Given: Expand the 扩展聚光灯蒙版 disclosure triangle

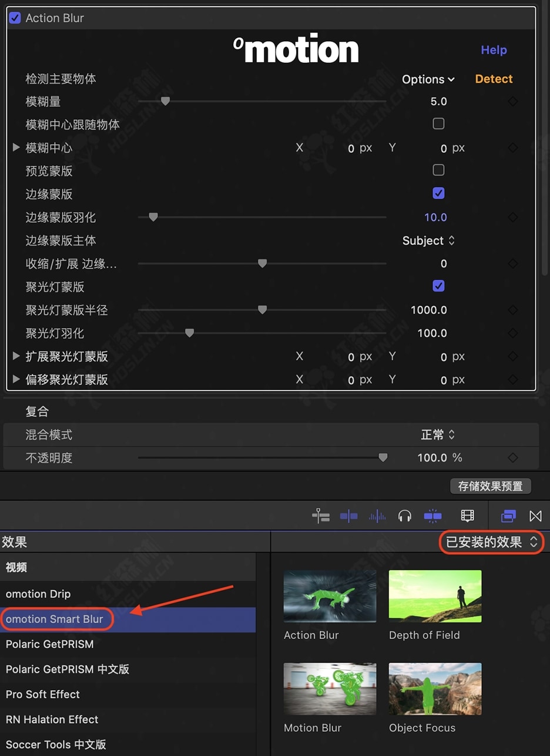Looking at the screenshot, I should [16, 356].
